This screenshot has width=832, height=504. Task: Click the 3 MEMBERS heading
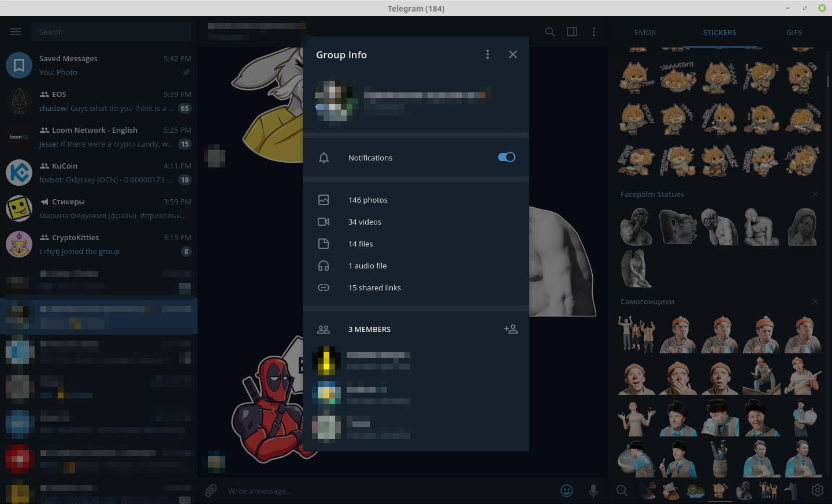coord(369,329)
